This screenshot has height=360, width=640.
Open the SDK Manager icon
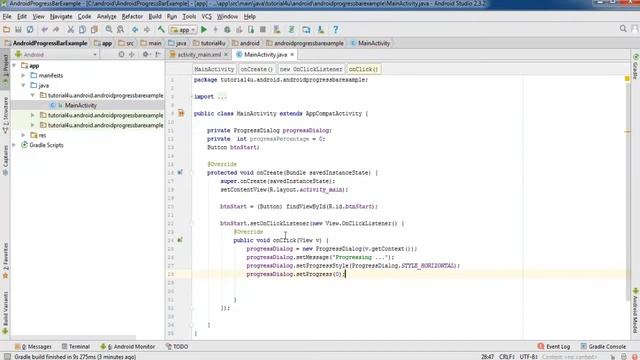(x=321, y=29)
